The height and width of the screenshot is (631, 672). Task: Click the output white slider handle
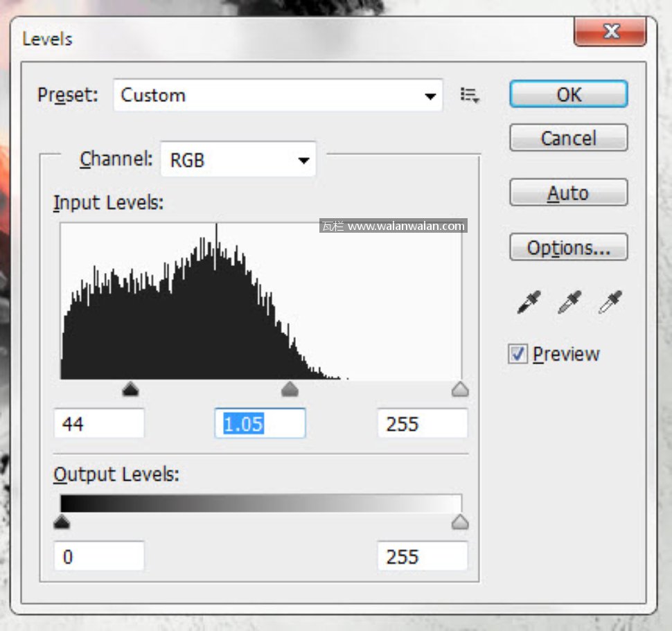coord(459,523)
